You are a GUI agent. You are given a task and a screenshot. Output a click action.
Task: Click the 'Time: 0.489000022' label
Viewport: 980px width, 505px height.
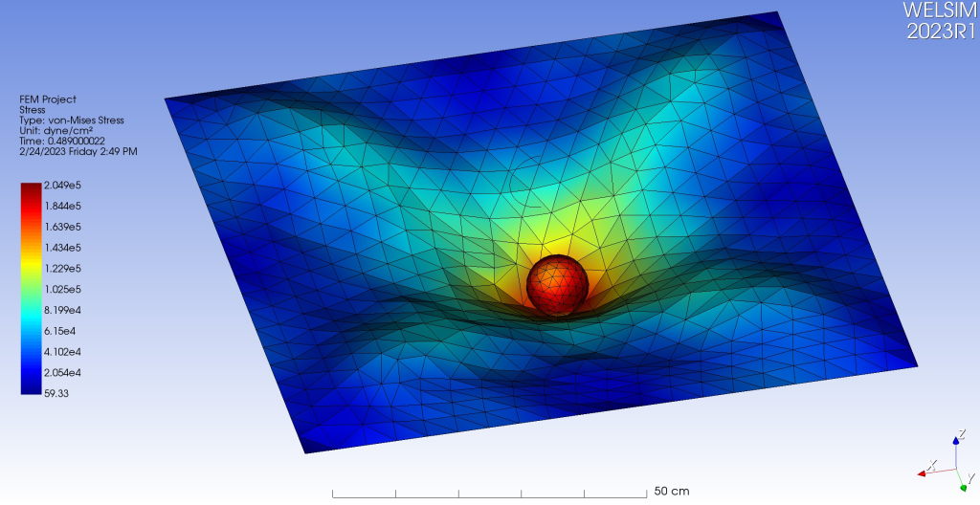(62, 142)
